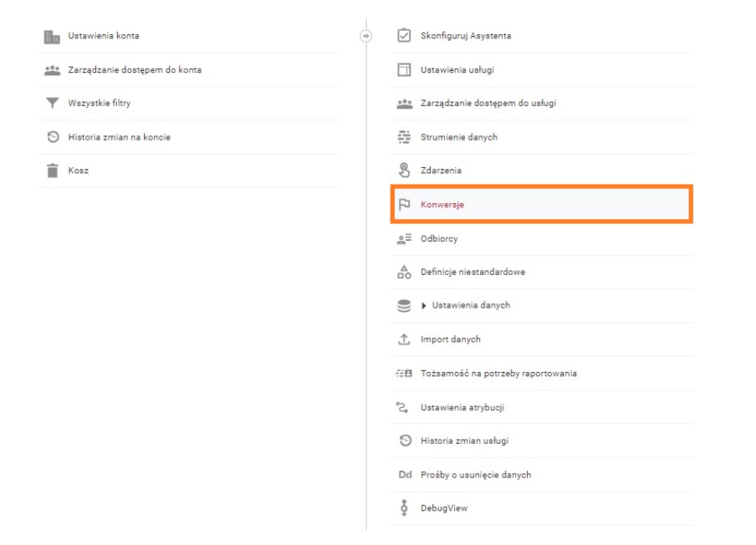This screenshot has height=545, width=756.
Task: Click the shapes icon for Definicje niestandardowe
Action: [x=404, y=272]
